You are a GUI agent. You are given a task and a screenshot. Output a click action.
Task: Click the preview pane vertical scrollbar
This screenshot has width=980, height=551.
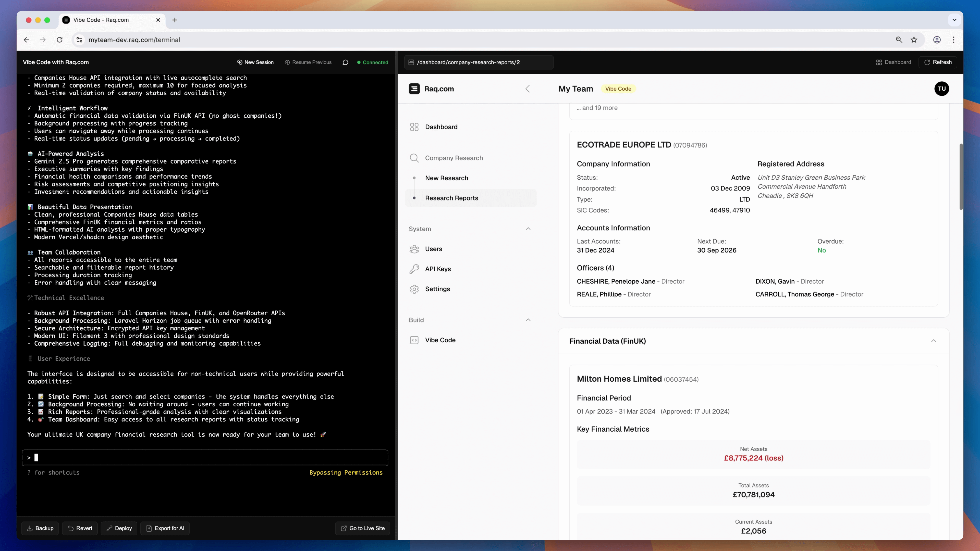961,177
